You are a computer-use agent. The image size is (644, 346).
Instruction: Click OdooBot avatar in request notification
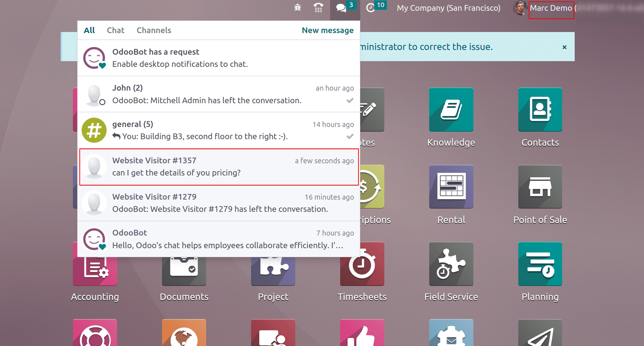click(94, 58)
